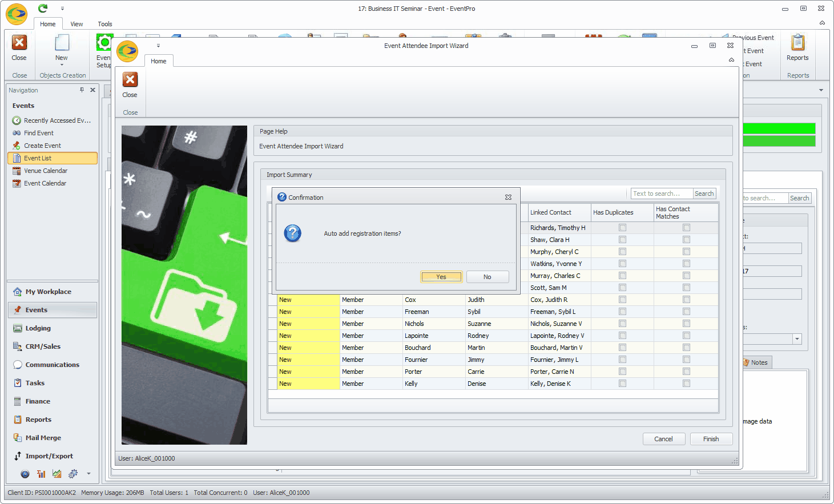Sort by Linked Contact column header
This screenshot has width=834, height=504.
click(559, 212)
